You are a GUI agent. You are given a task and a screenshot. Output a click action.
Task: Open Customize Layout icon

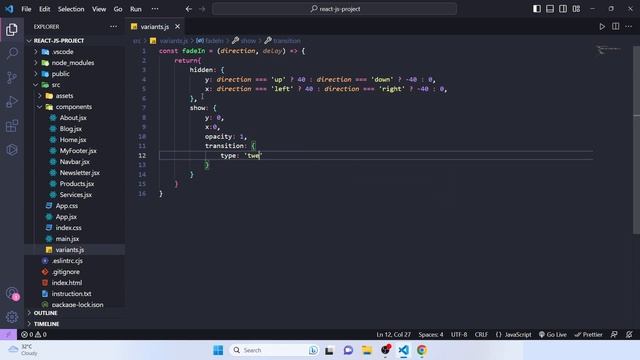click(x=576, y=9)
